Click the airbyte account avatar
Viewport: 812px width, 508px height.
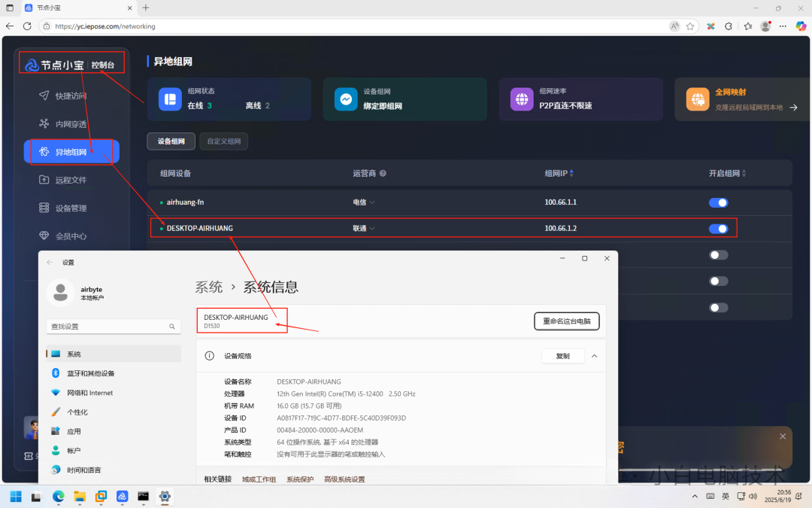[x=61, y=292]
